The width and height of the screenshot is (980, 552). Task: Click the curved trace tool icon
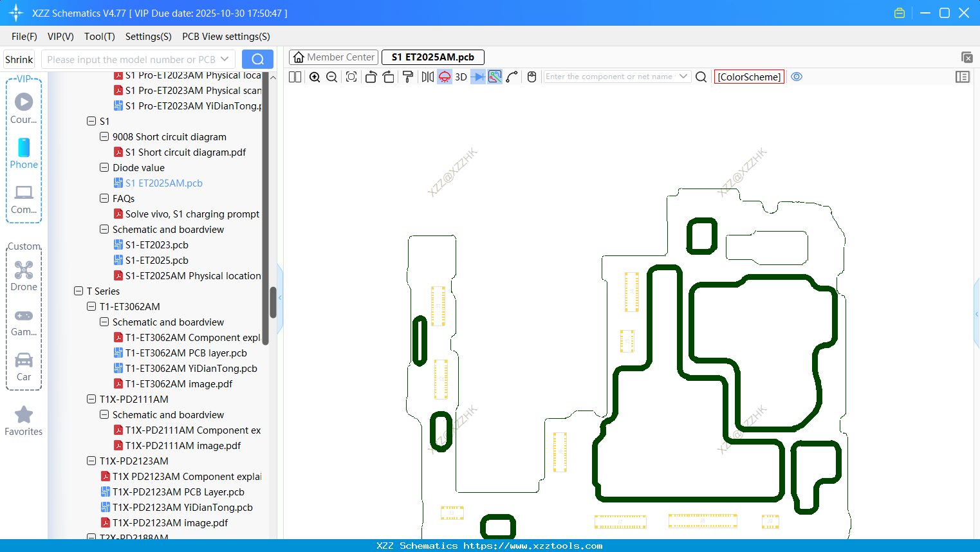click(512, 77)
